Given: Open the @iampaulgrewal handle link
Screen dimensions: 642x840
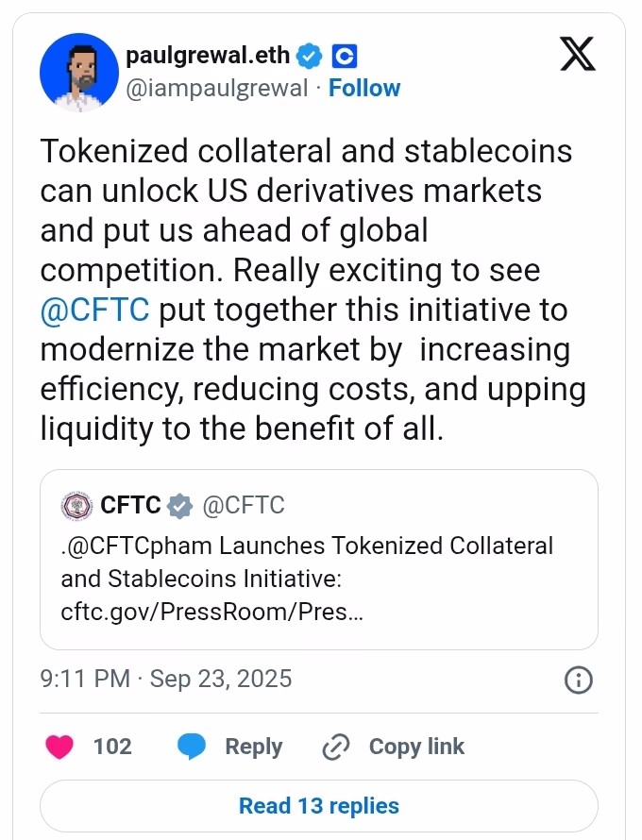Looking at the screenshot, I should (x=216, y=88).
